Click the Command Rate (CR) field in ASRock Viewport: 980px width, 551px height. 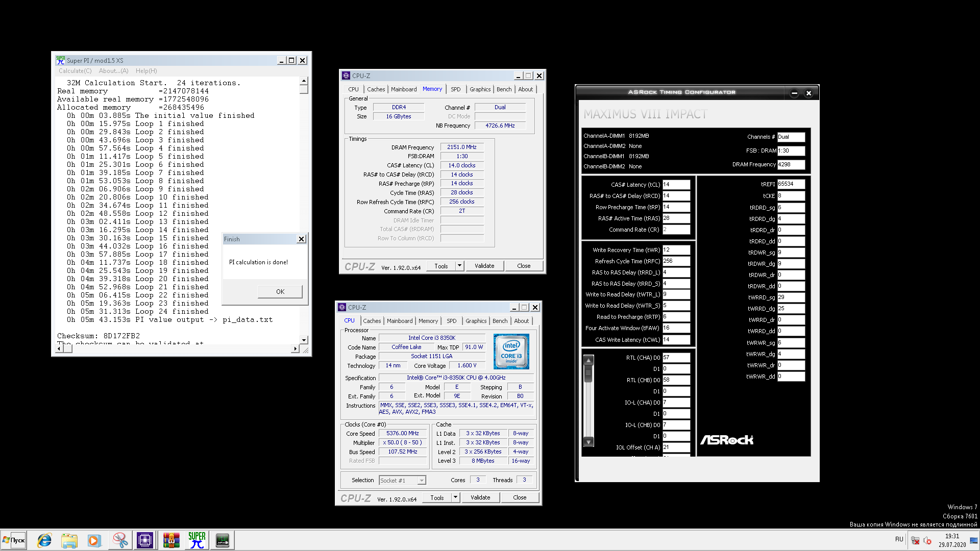676,230
